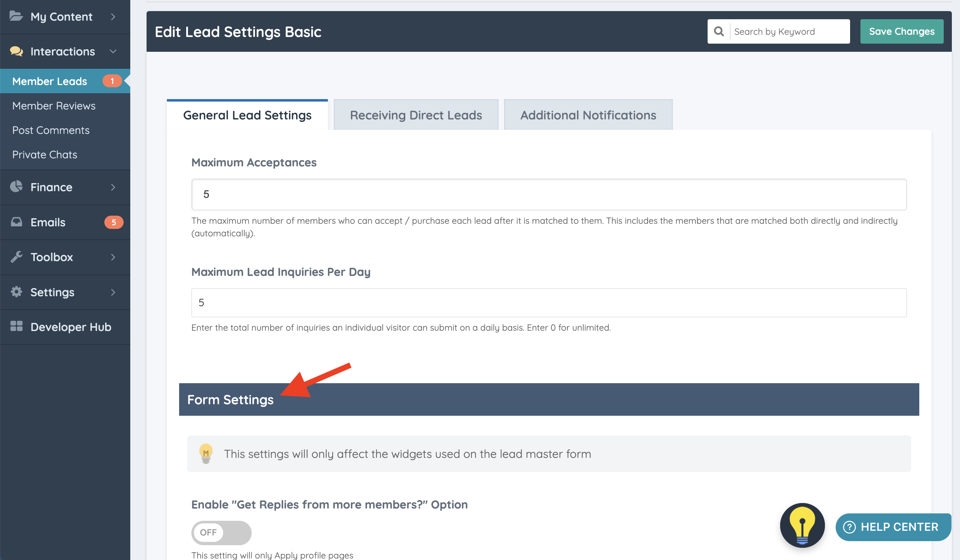
Task: Click the My Content folder icon
Action: coord(16,16)
